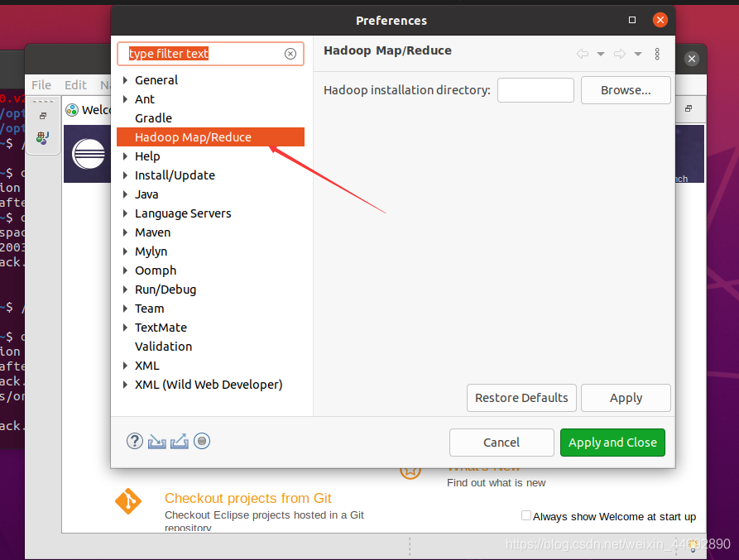The width and height of the screenshot is (739, 560).
Task: Click the export preferences icon
Action: 179,442
